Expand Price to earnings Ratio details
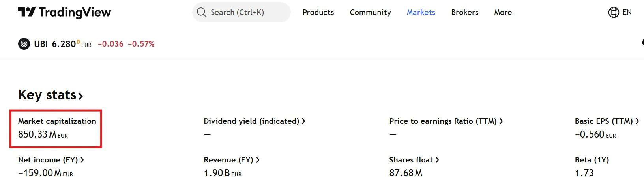The image size is (644, 196). coord(501,121)
